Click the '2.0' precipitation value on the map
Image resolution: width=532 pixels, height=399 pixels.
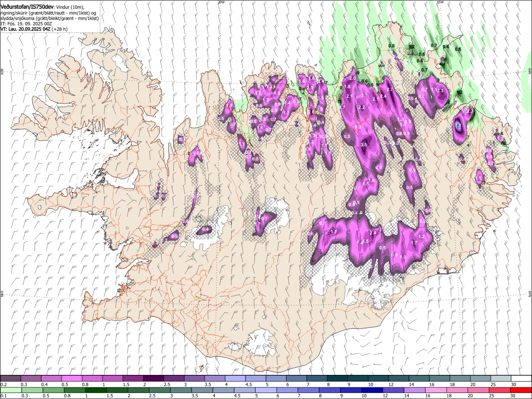(x=353, y=79)
